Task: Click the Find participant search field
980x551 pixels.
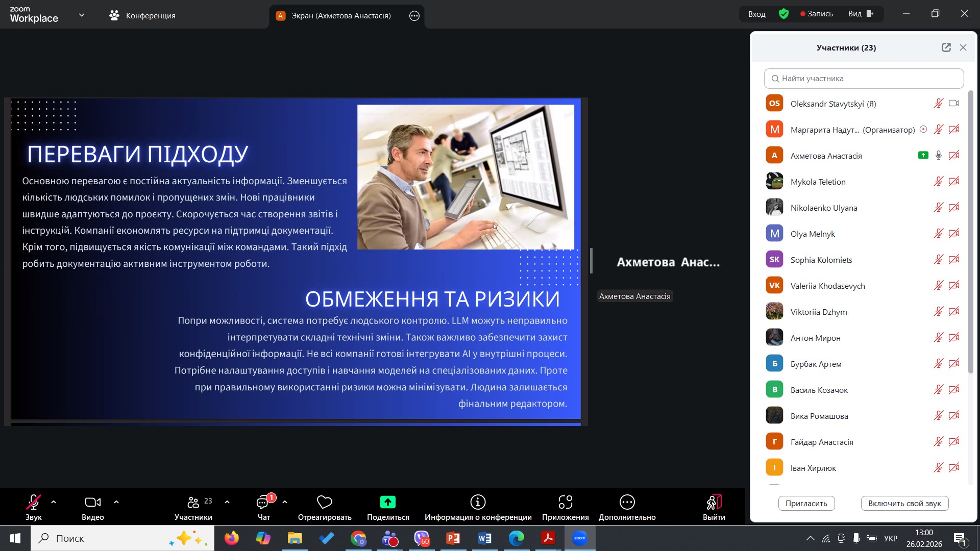Action: (864, 79)
